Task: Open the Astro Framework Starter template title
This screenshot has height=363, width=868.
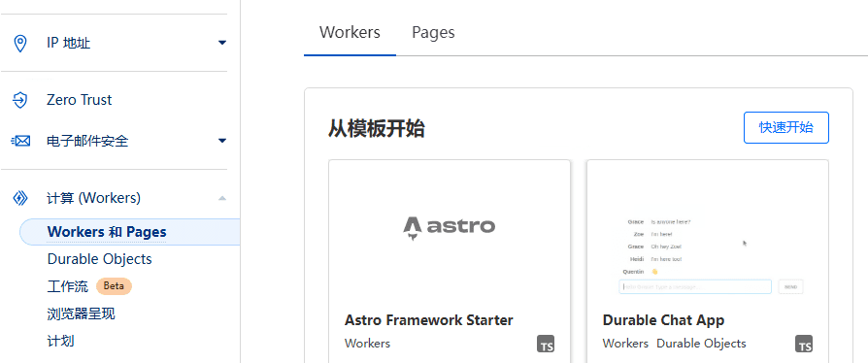Action: click(429, 320)
